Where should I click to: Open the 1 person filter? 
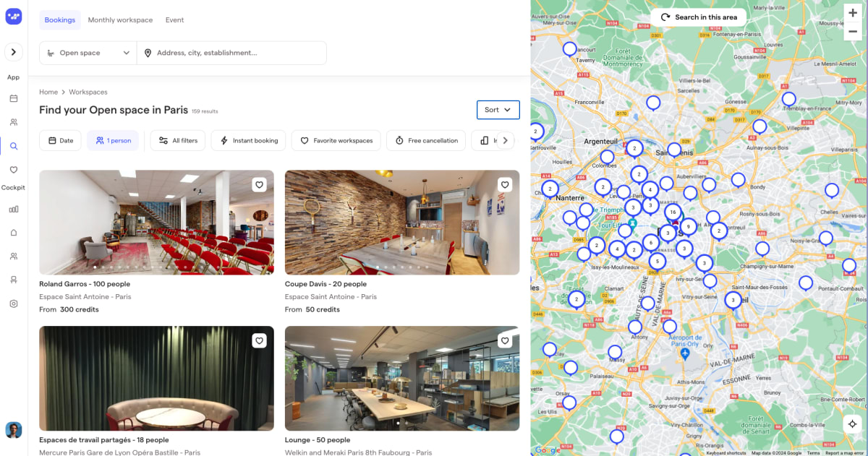pos(113,140)
